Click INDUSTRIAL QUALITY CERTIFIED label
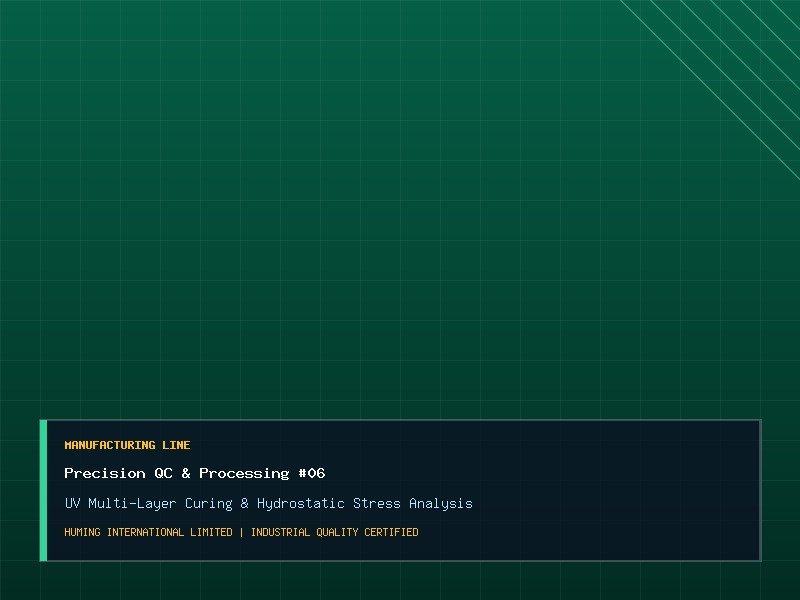This screenshot has width=800, height=600. pos(334,532)
